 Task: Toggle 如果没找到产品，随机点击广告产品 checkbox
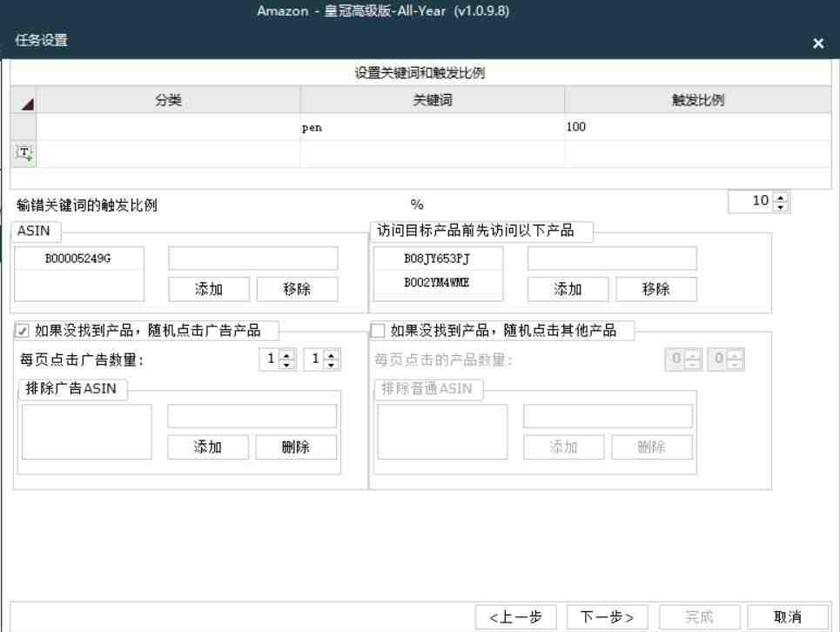click(x=22, y=331)
